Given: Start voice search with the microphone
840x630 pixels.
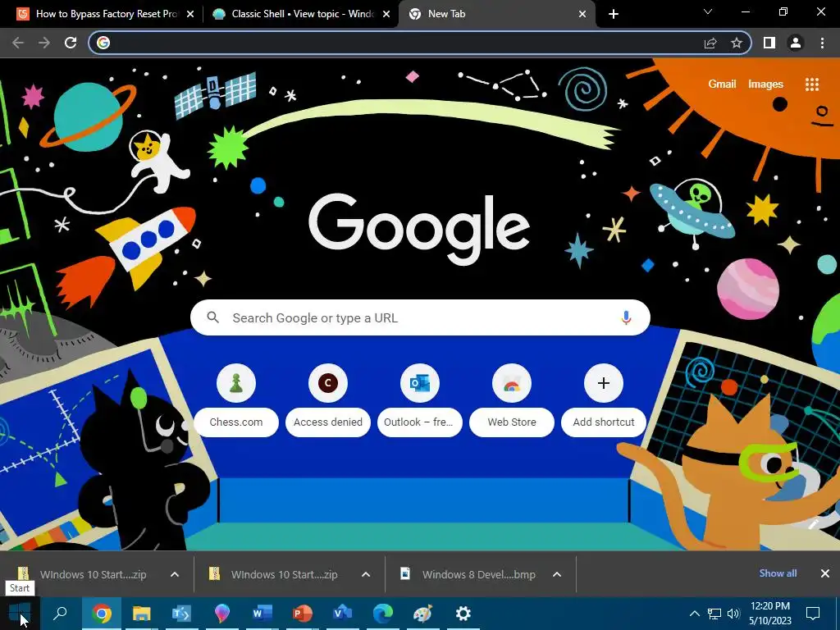Looking at the screenshot, I should tap(626, 317).
